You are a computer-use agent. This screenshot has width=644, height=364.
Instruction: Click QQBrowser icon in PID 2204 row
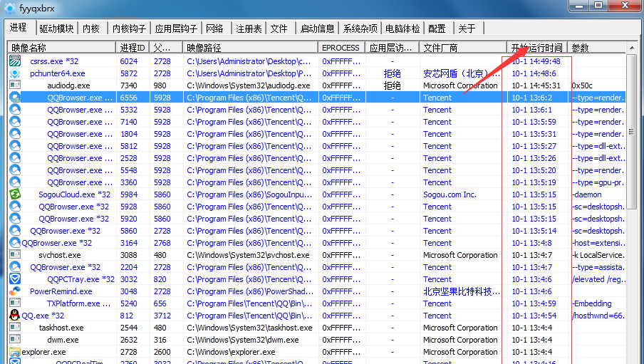coord(15,267)
